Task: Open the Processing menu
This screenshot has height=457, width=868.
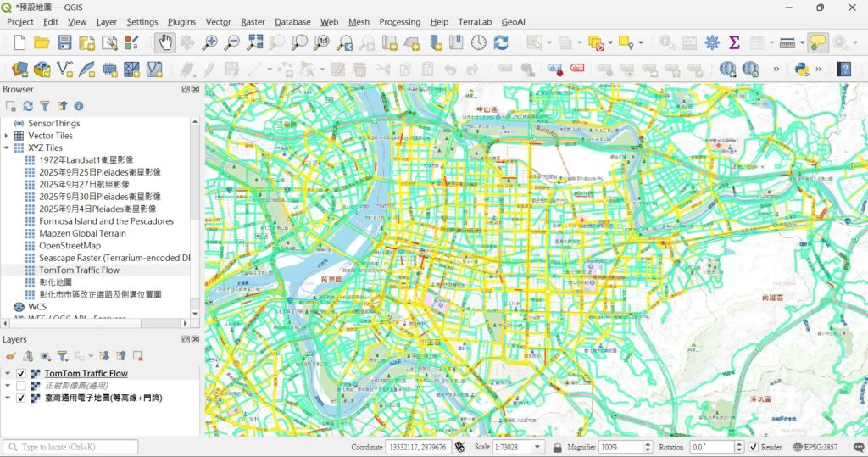Action: [400, 21]
